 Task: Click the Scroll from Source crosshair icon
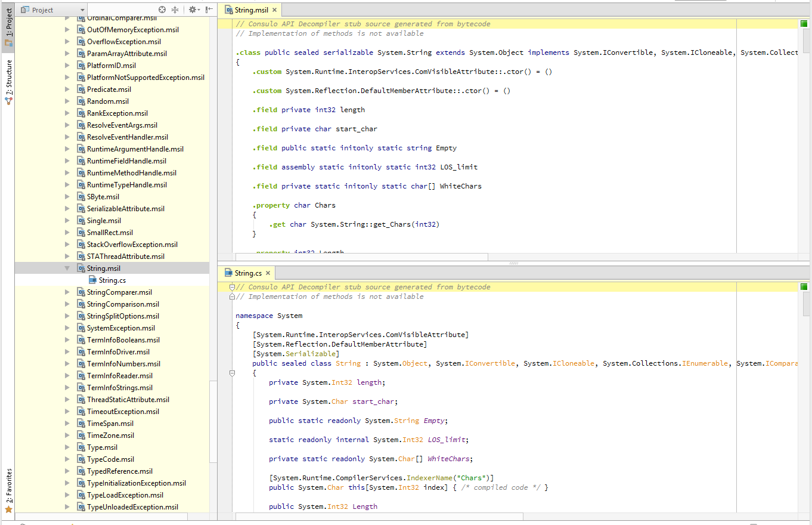coord(162,10)
